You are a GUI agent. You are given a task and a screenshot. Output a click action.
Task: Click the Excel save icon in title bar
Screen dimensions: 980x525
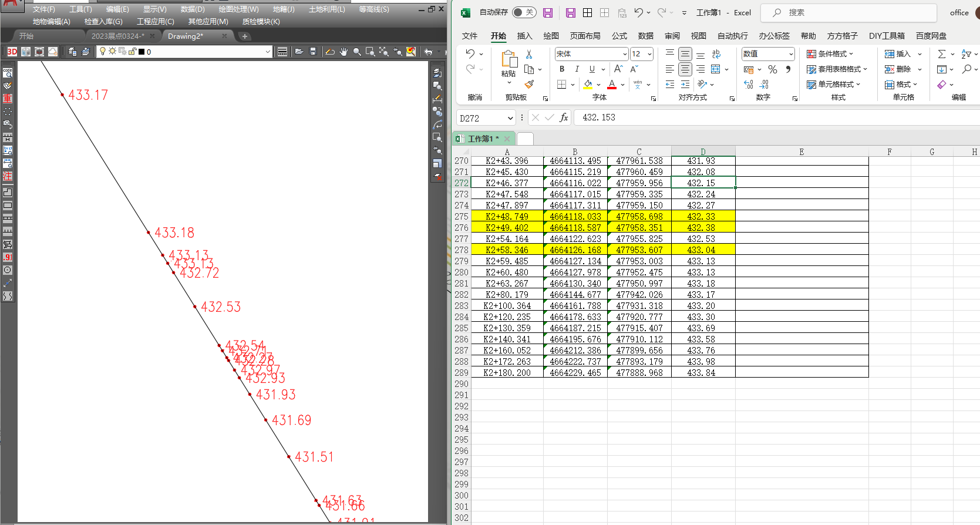pyautogui.click(x=548, y=12)
